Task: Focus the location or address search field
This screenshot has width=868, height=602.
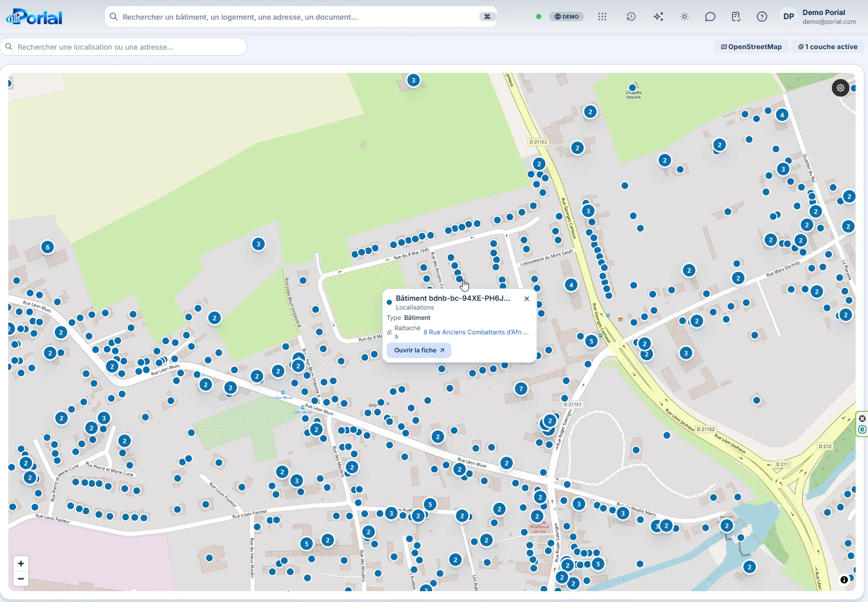Action: (x=124, y=47)
